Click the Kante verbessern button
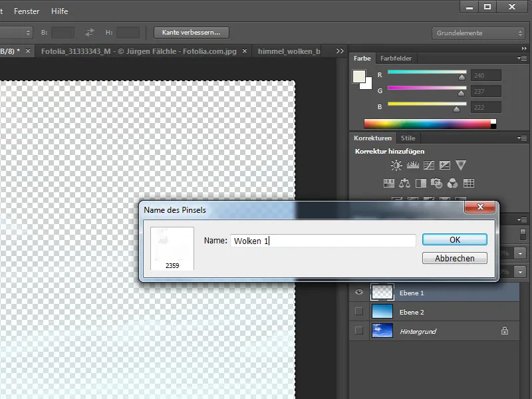This screenshot has width=532, height=399. [x=192, y=33]
